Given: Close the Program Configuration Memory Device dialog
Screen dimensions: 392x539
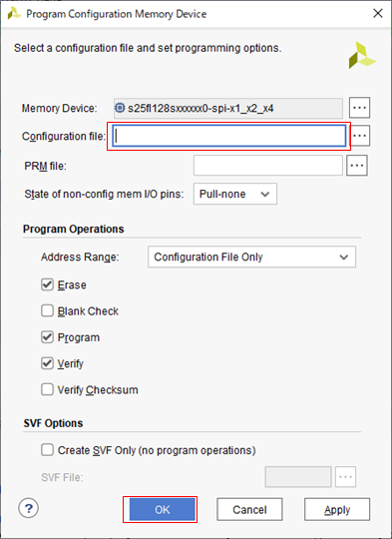Looking at the screenshot, I should tap(378, 13).
